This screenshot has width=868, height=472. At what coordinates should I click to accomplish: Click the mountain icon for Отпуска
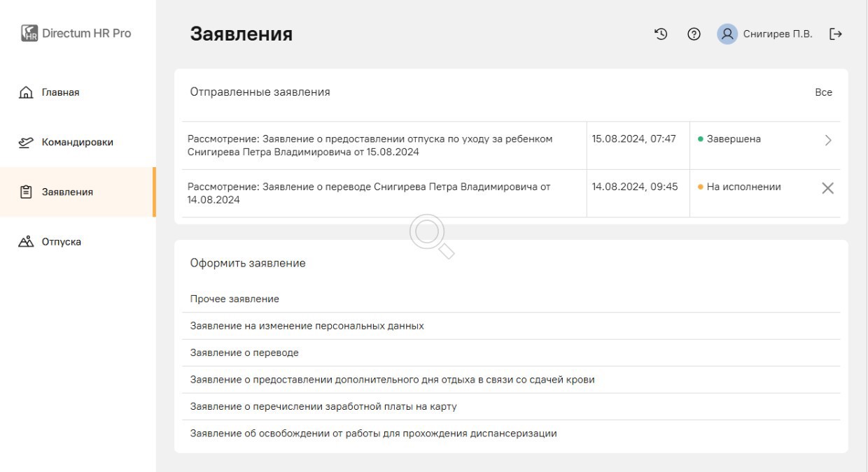(x=26, y=242)
